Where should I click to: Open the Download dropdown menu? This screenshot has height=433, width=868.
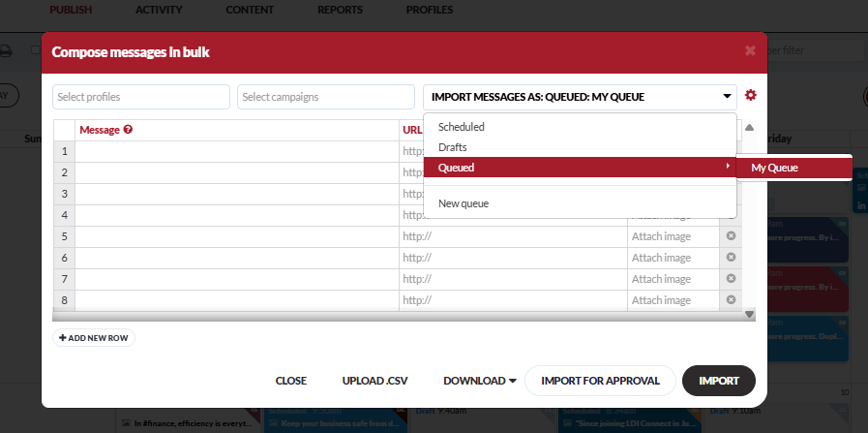[479, 381]
